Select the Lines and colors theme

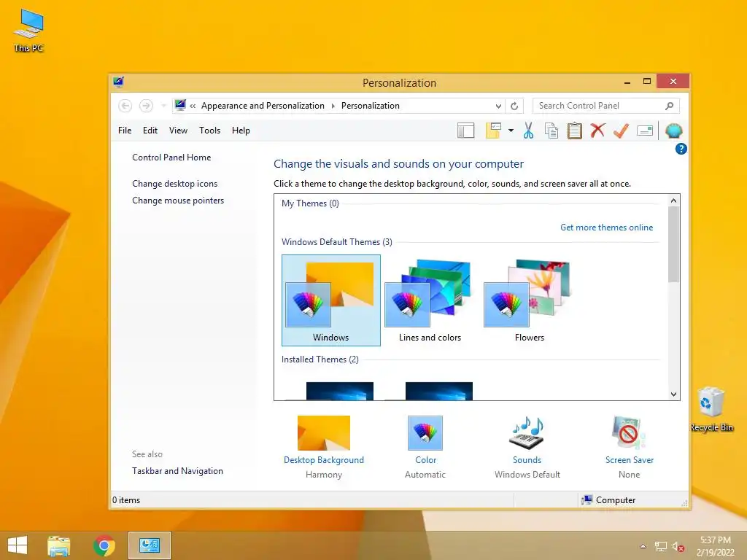point(430,300)
